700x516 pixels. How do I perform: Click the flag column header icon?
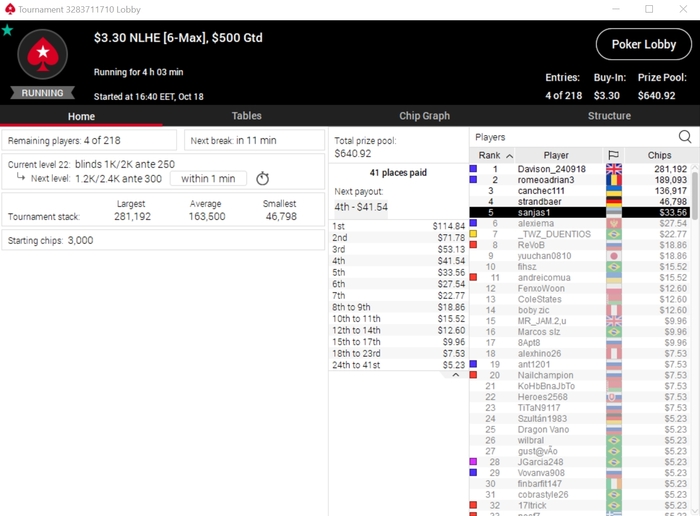613,155
